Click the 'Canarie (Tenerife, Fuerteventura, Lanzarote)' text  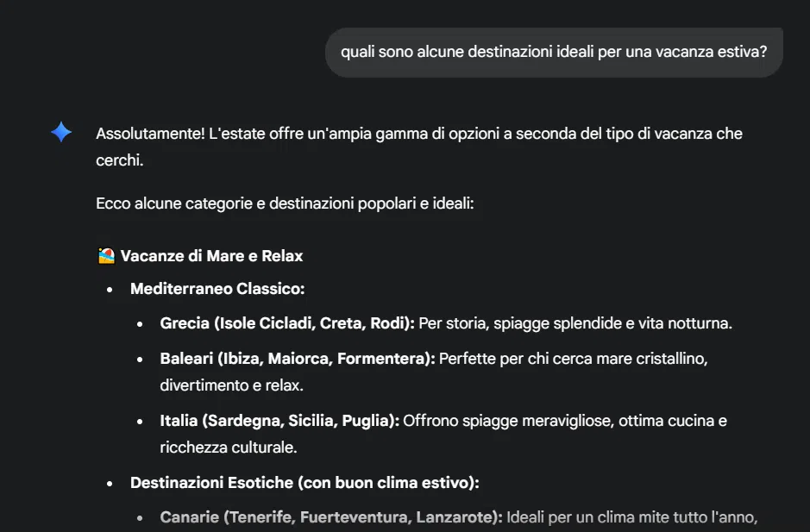tap(331, 517)
